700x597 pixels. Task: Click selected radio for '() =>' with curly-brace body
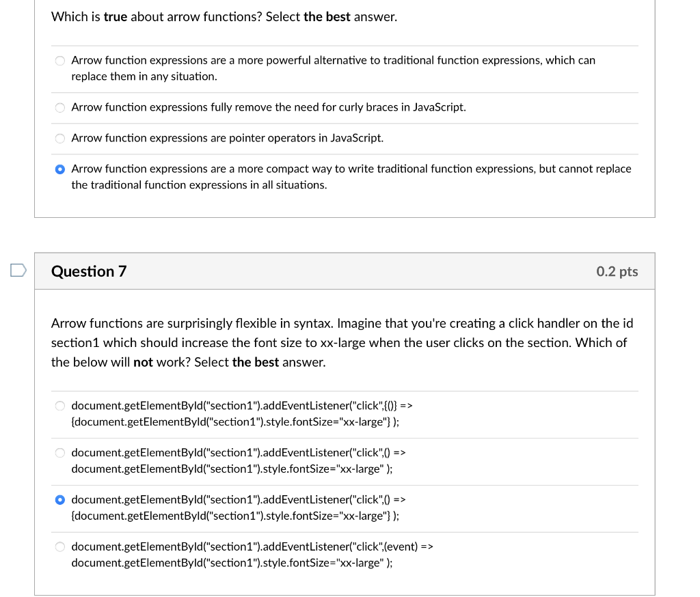(60, 500)
